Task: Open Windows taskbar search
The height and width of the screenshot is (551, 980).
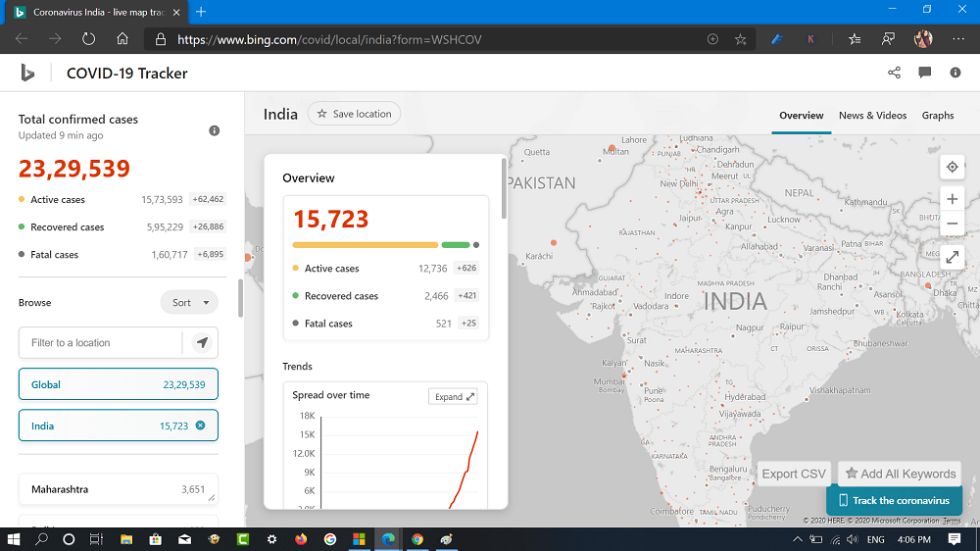Action: [x=41, y=539]
